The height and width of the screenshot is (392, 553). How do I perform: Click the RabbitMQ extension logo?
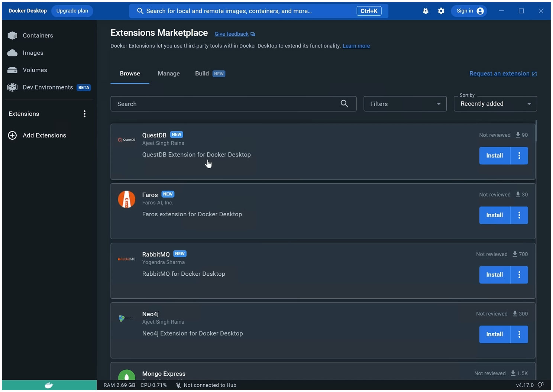click(127, 259)
